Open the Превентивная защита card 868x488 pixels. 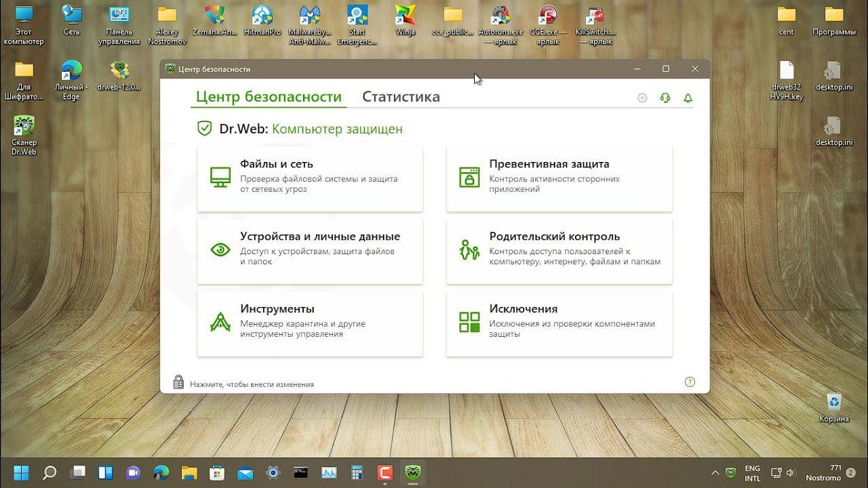[559, 178]
